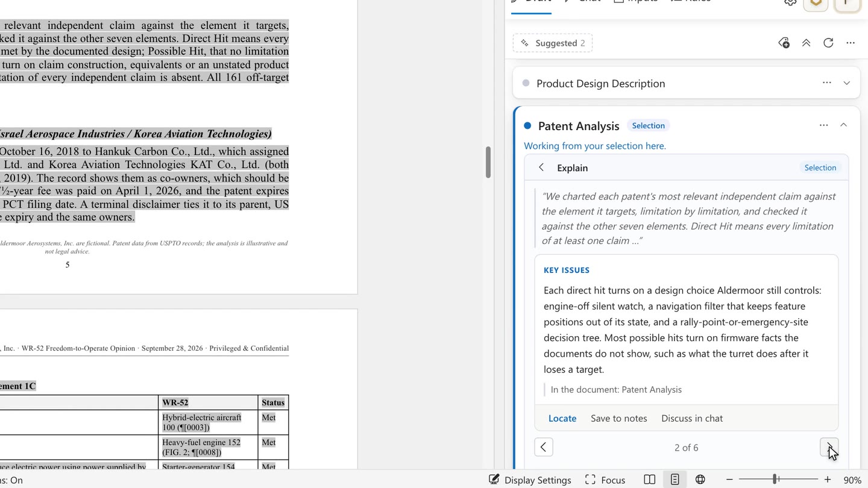The image size is (868, 488).
Task: Go back from the Explain view
Action: coord(541,167)
